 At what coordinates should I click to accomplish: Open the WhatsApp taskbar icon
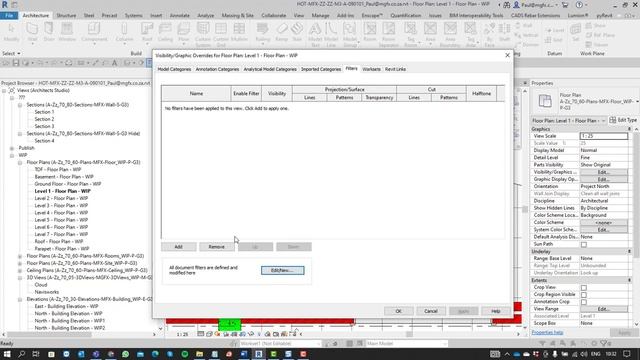point(125,354)
